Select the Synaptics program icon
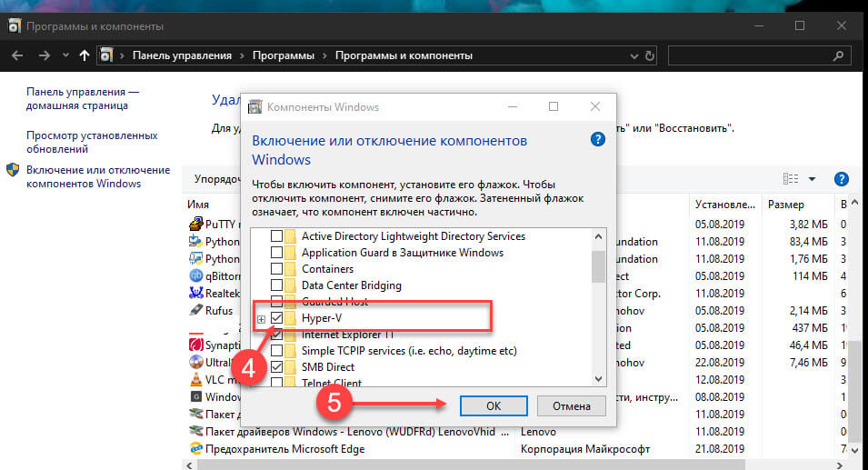868x470 pixels. (x=196, y=345)
